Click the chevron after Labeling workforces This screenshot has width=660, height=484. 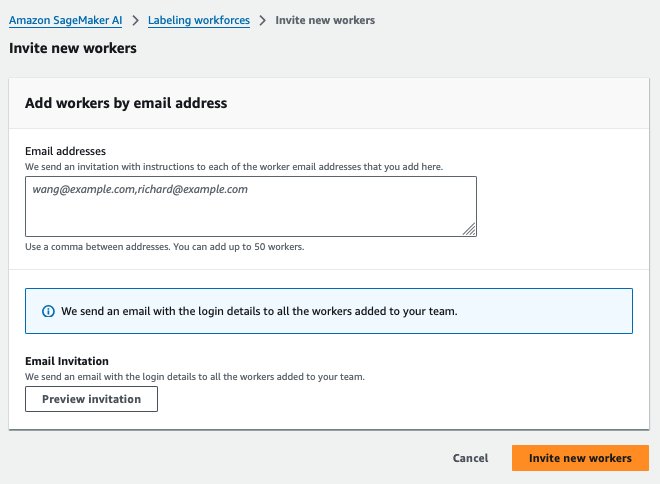tap(263, 20)
